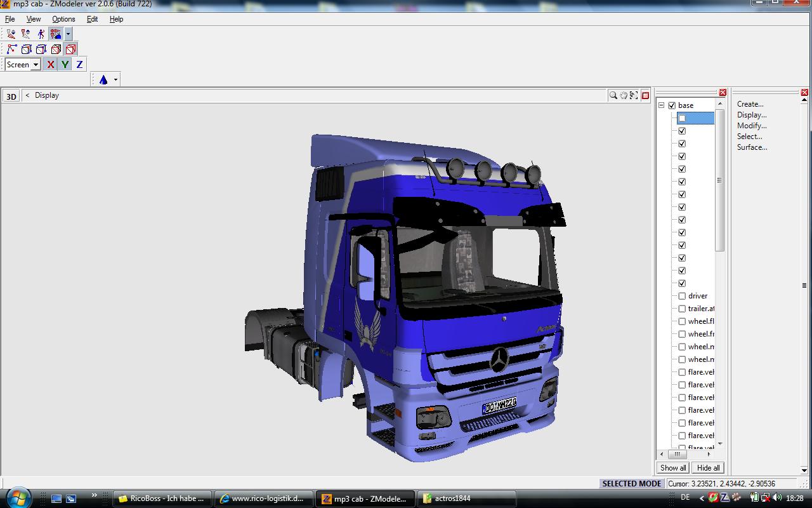Toggle the Z axis lock
The height and width of the screenshot is (508, 812).
pyautogui.click(x=79, y=64)
